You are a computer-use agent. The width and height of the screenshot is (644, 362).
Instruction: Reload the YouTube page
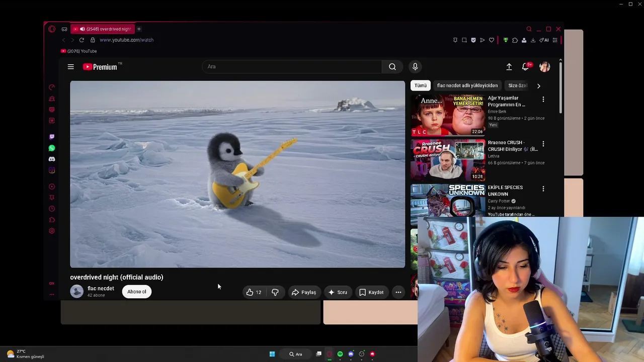point(82,40)
